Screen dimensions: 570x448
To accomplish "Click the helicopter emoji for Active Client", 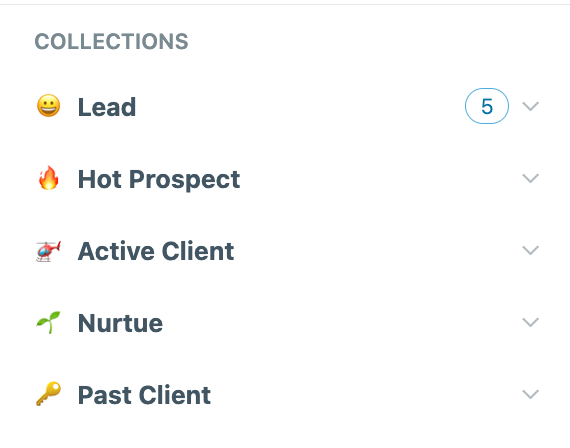I will (48, 251).
